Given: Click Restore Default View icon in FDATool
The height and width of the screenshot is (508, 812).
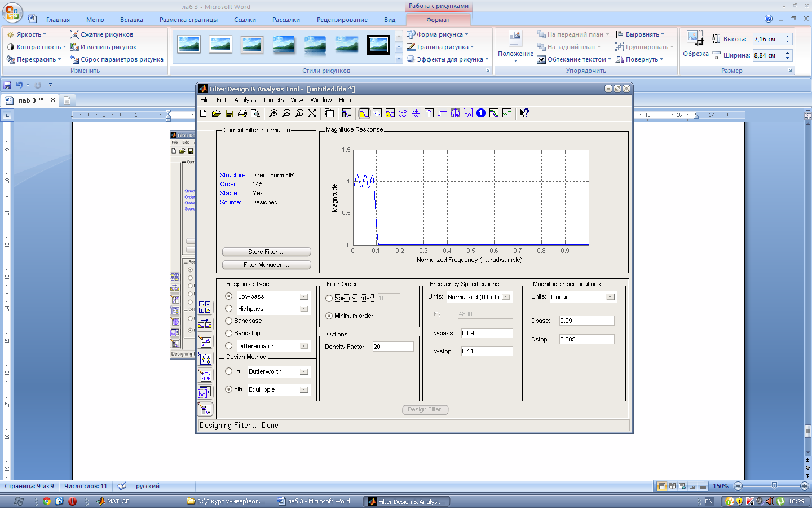Looking at the screenshot, I should pos(312,113).
